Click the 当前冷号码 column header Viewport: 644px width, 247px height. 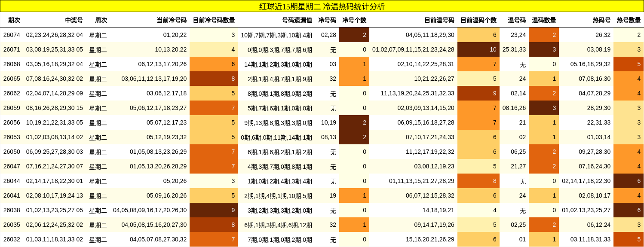(172, 20)
